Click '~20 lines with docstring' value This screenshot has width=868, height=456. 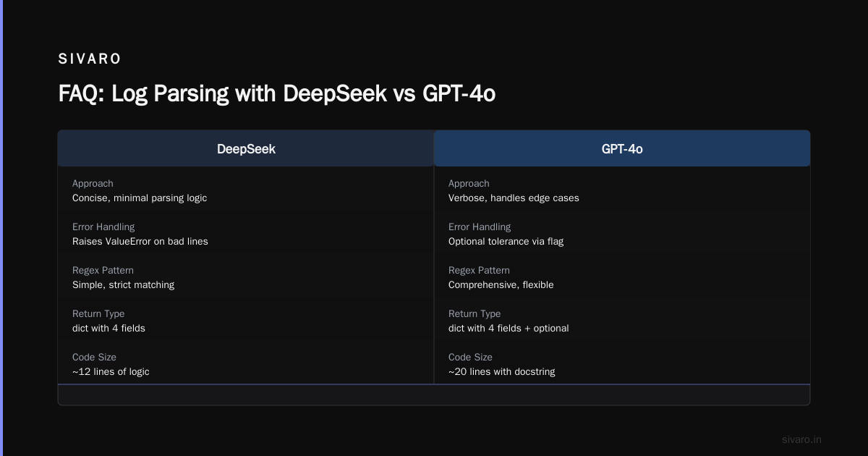click(502, 371)
